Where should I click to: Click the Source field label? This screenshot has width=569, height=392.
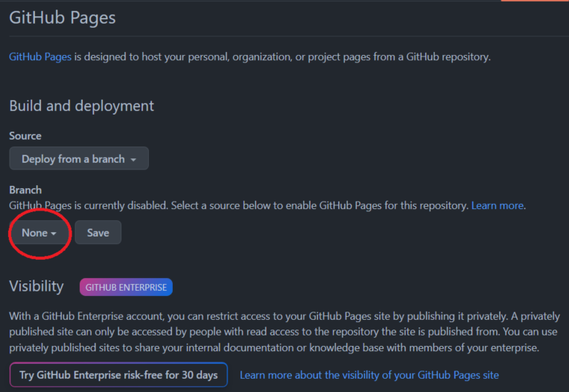[x=25, y=136]
